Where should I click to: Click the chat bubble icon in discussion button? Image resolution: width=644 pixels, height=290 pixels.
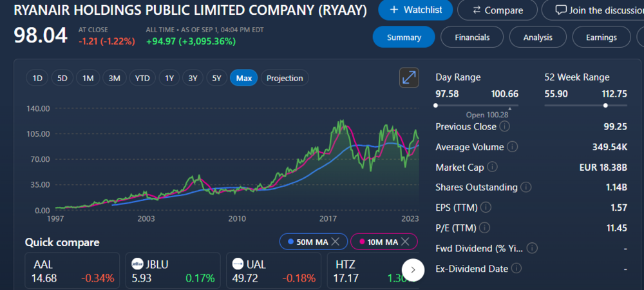tap(561, 10)
